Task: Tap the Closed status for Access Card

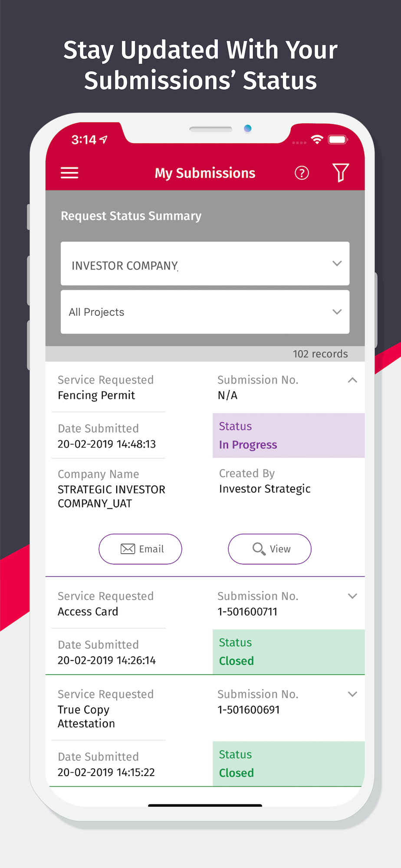Action: point(288,651)
